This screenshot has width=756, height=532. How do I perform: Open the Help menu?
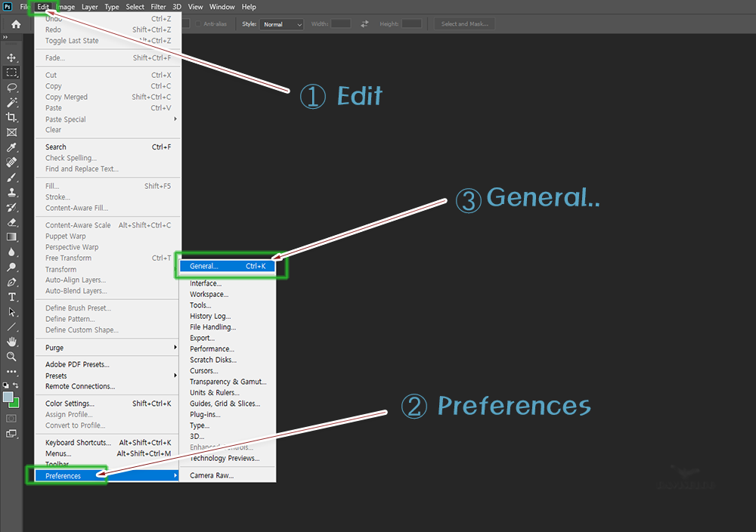pyautogui.click(x=249, y=7)
